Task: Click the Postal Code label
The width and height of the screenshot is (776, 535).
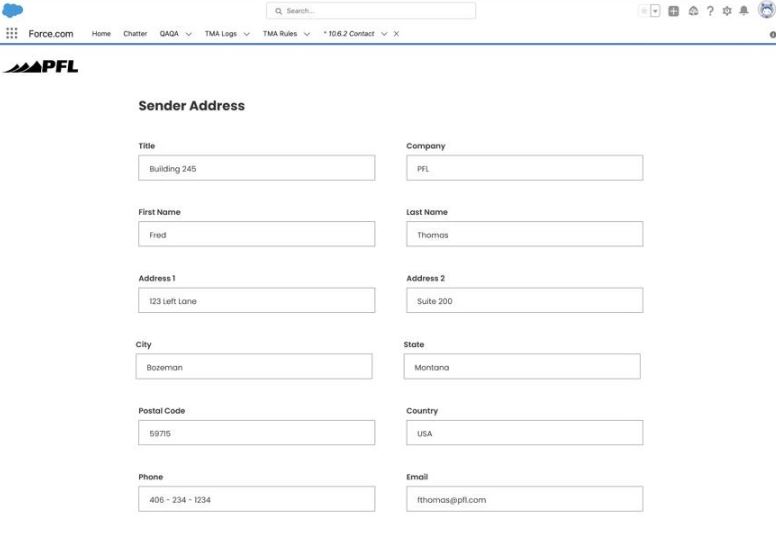Action: (162, 411)
